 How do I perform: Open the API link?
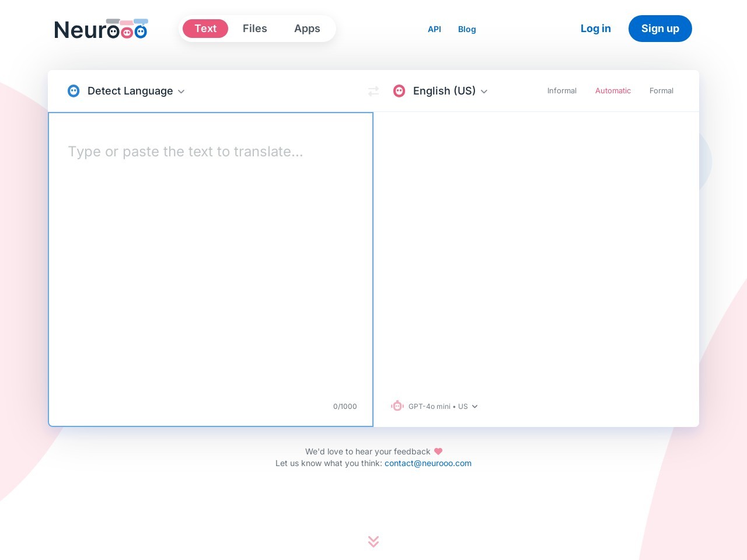(434, 29)
